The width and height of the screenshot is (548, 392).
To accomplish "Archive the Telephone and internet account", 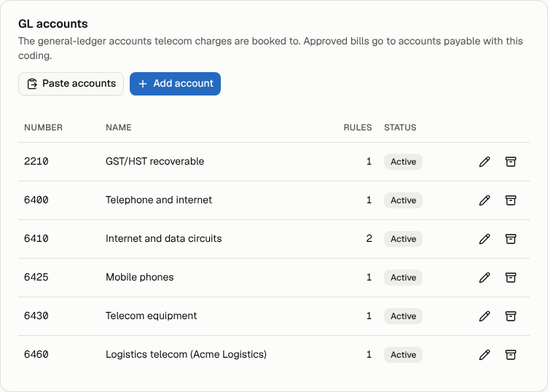I will (x=511, y=200).
